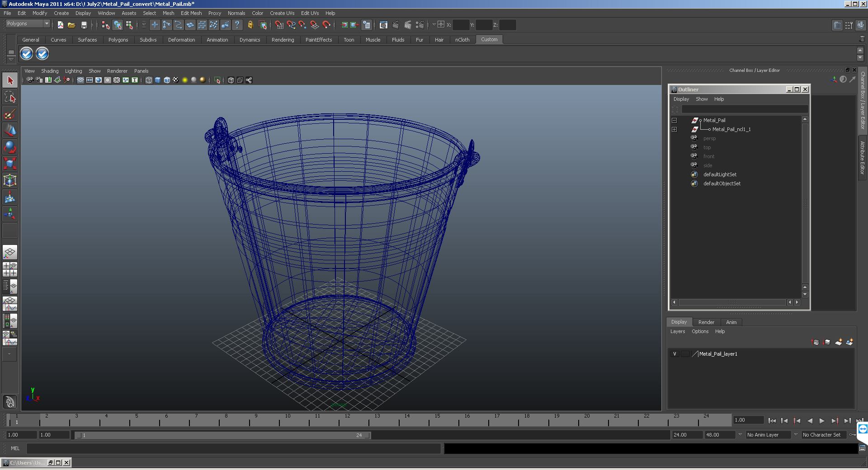Click the Make Live magnet icon
Image resolution: width=868 pixels, height=470 pixels.
point(326,25)
